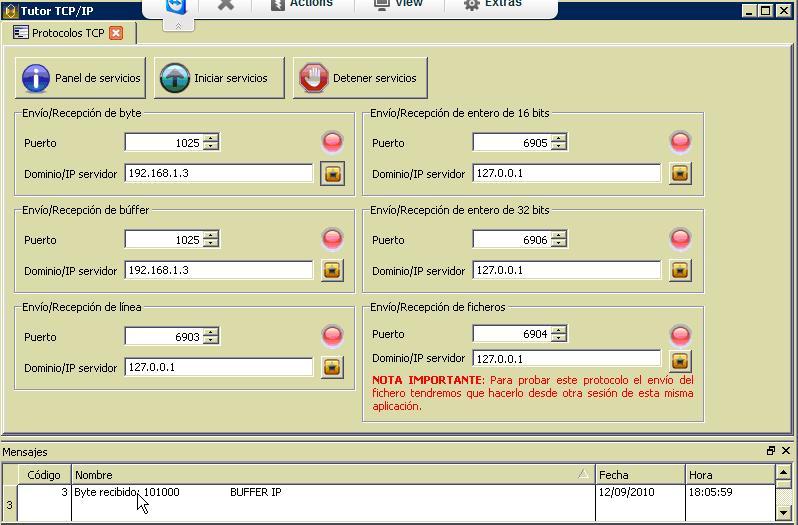Click byte server IP field 192.168.1.3

[219, 173]
